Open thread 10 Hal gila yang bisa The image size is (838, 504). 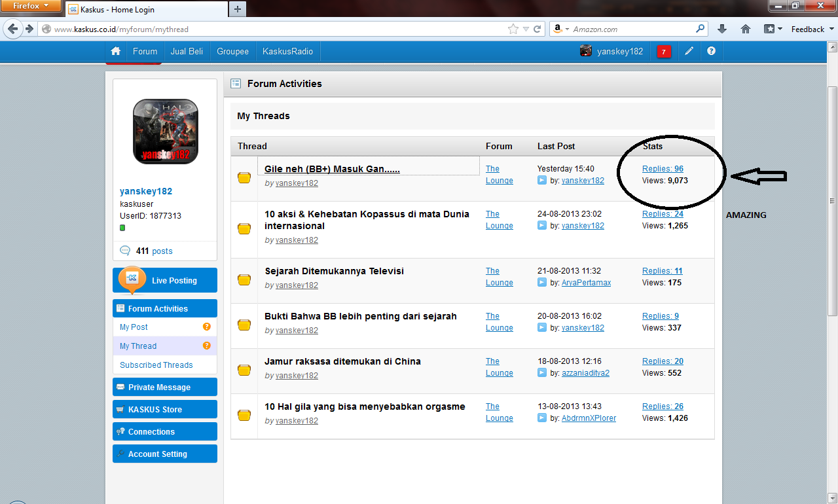(x=365, y=406)
